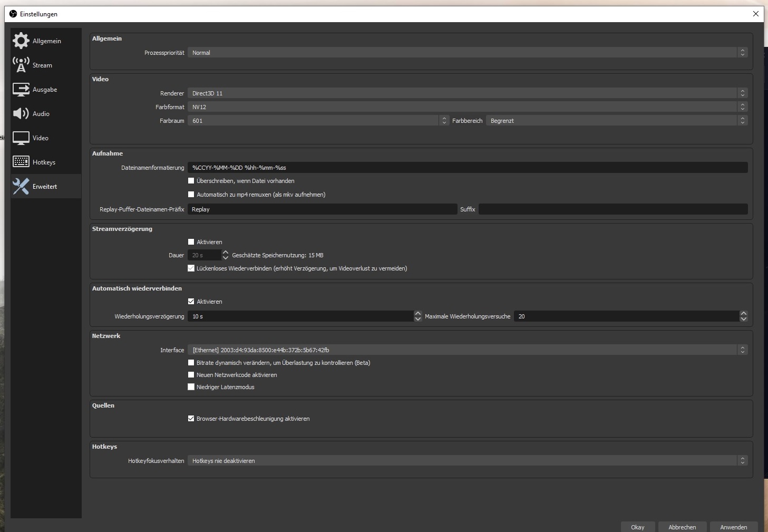Disable Browser-Hardwarebeschleunigung checkbox

click(191, 419)
